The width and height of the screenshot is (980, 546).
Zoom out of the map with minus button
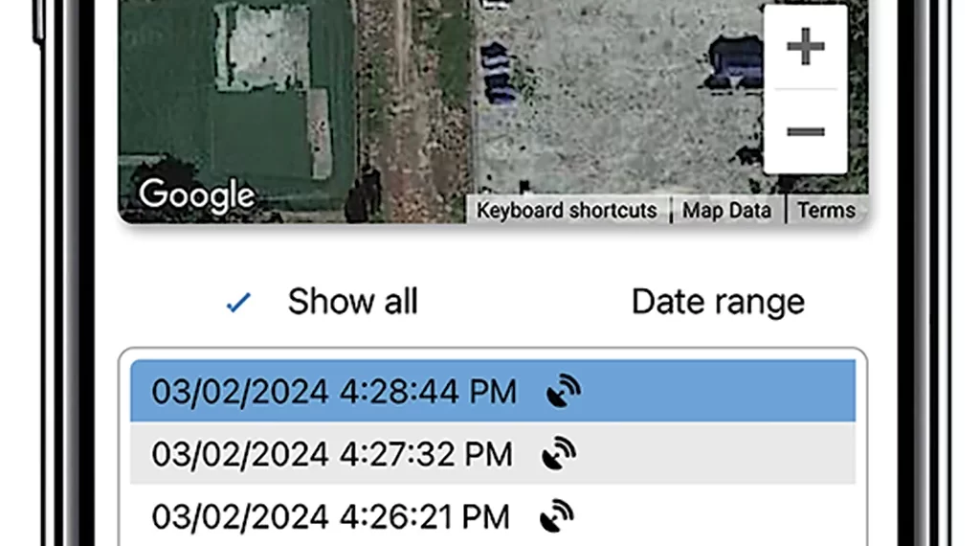tap(805, 131)
